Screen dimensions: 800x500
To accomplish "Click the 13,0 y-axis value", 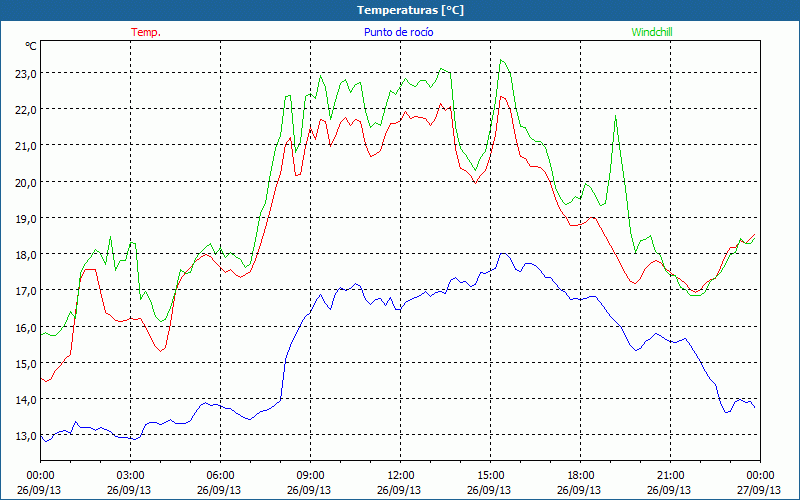I will point(26,436).
